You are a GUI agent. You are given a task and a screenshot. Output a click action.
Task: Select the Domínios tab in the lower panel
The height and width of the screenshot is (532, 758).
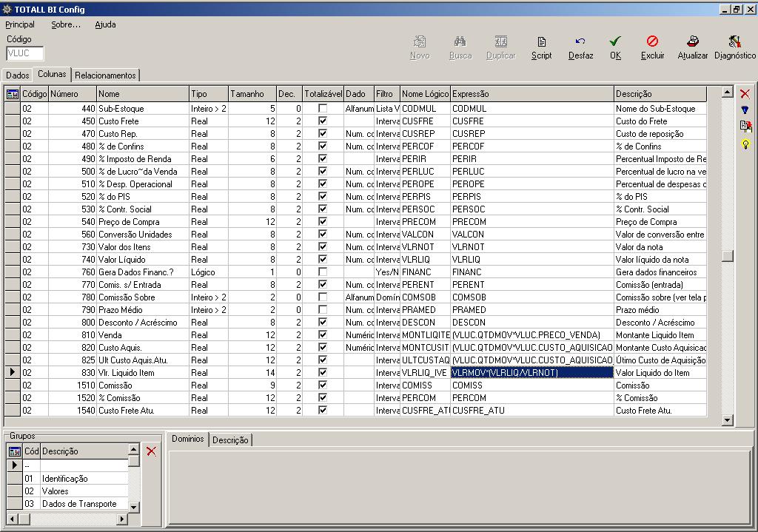point(188,439)
